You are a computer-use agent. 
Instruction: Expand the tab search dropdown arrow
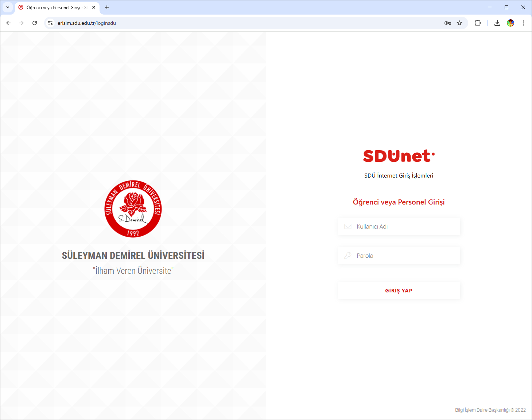8,7
